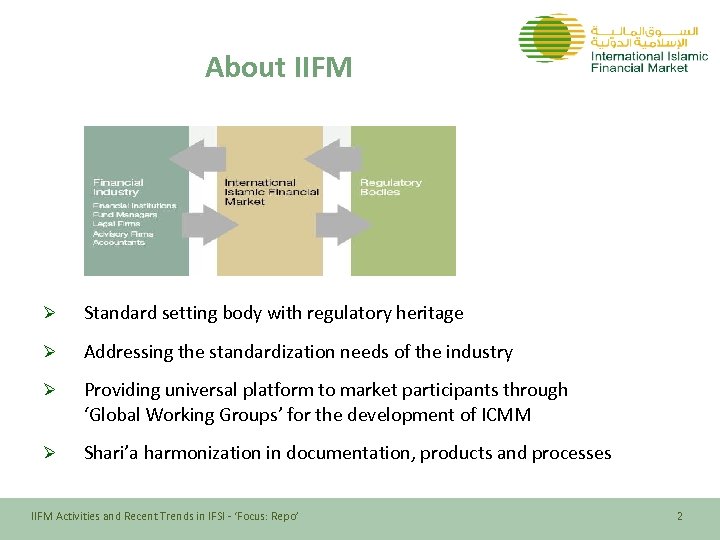Select the 'Financial Industry' heading in the diagram
Viewport: 720px width, 540px height.
[118, 187]
